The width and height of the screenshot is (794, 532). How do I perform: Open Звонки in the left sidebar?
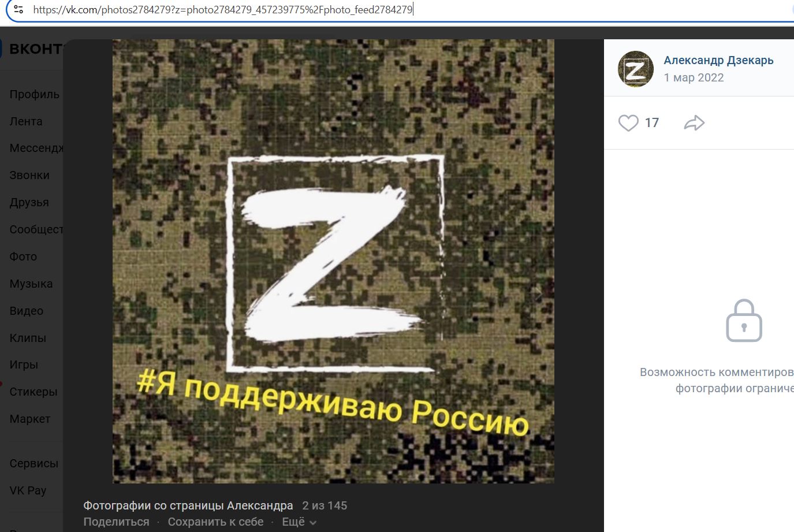(x=29, y=175)
